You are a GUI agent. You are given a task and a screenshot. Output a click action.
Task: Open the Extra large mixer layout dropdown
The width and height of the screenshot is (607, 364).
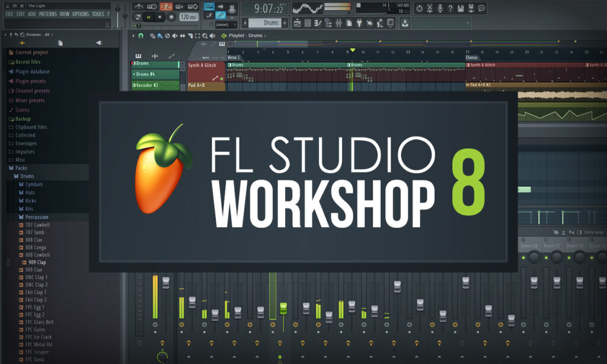tap(594, 232)
